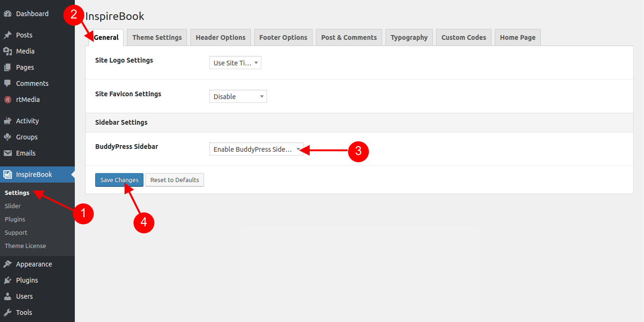The image size is (644, 322).
Task: Click the Dashboard gauge icon
Action: pos(8,14)
